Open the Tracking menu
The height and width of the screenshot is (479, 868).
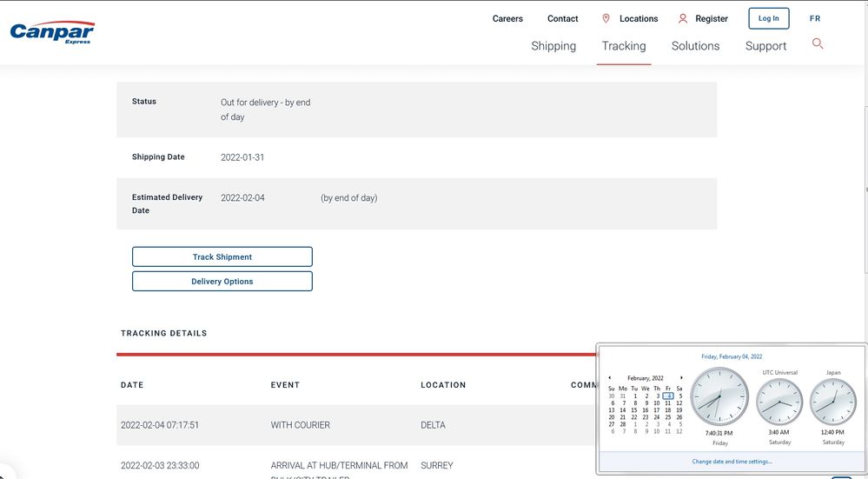[624, 46]
